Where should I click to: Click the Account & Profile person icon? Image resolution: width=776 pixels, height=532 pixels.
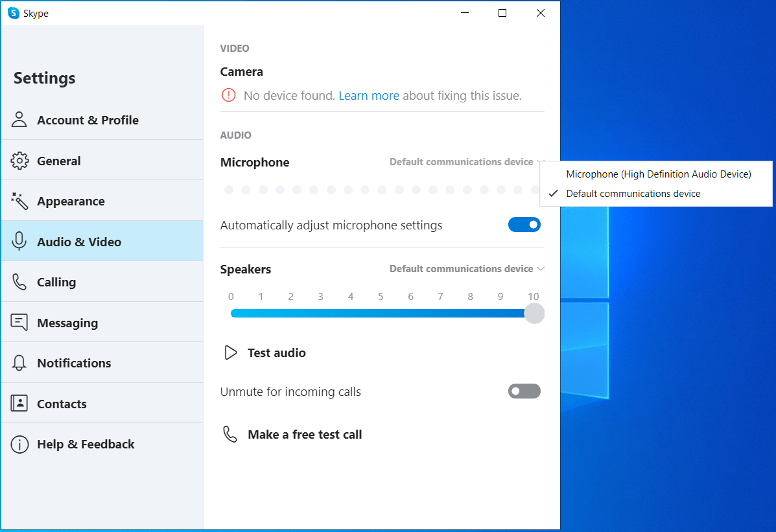tap(19, 120)
